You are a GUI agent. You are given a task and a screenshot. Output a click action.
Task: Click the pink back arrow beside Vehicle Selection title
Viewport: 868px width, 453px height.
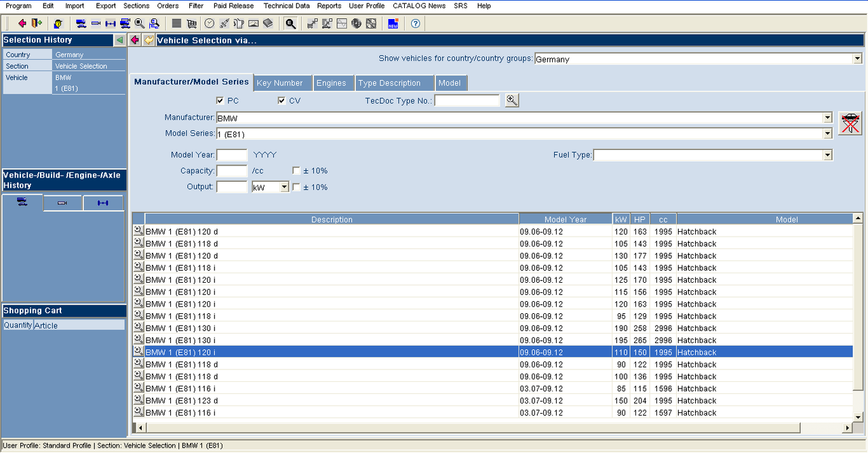135,40
